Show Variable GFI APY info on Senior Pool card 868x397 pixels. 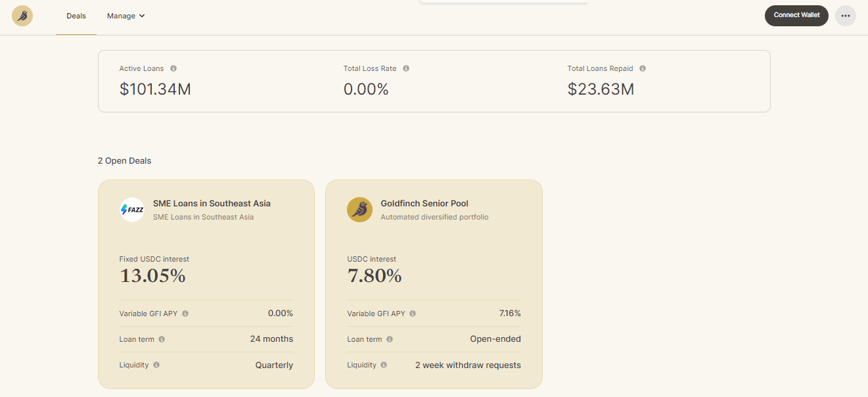tap(413, 314)
